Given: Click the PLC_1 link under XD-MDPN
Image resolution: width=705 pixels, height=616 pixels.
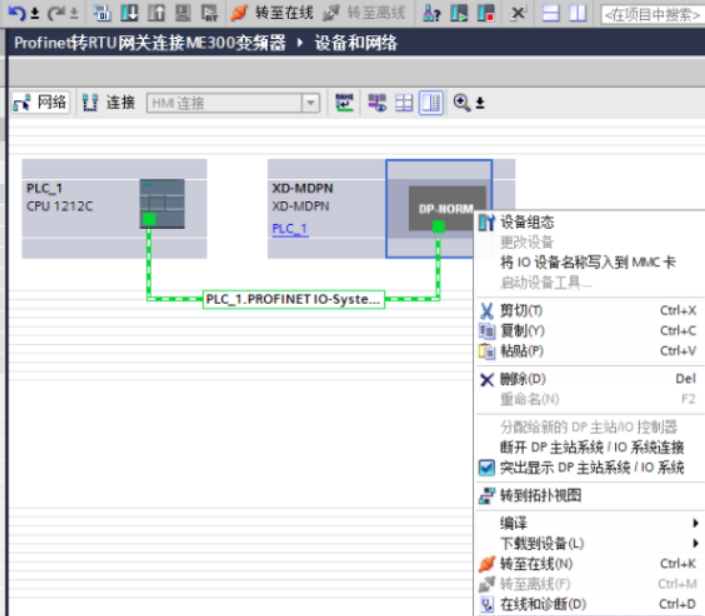Looking at the screenshot, I should coord(290,229).
